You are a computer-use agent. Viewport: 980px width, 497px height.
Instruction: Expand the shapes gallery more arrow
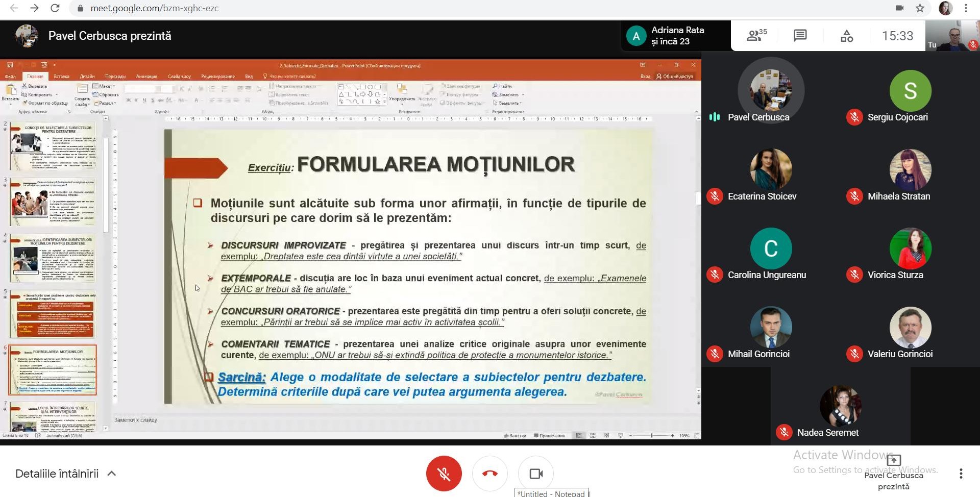coord(384,102)
